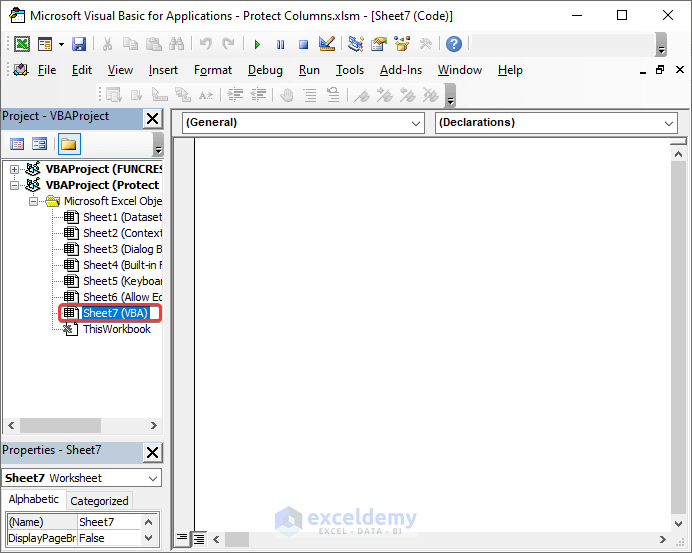Viewport: 692px width, 553px height.
Task: Open the Debug menu
Action: [x=265, y=70]
